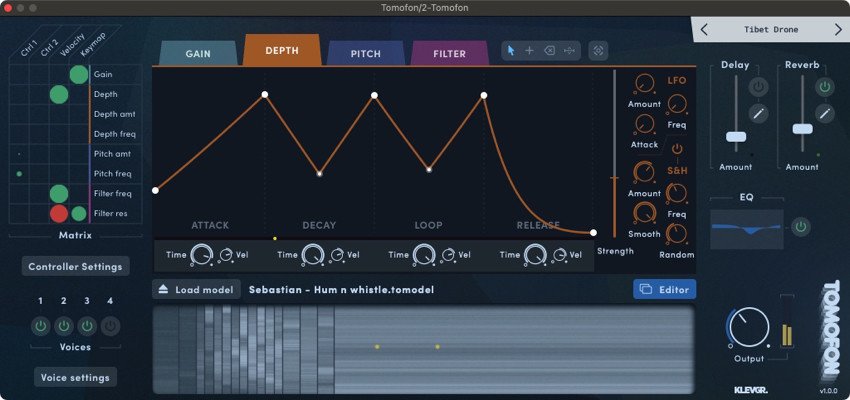This screenshot has width=850, height=400.
Task: Click the Loop section Vel knob
Action: pyautogui.click(x=448, y=255)
